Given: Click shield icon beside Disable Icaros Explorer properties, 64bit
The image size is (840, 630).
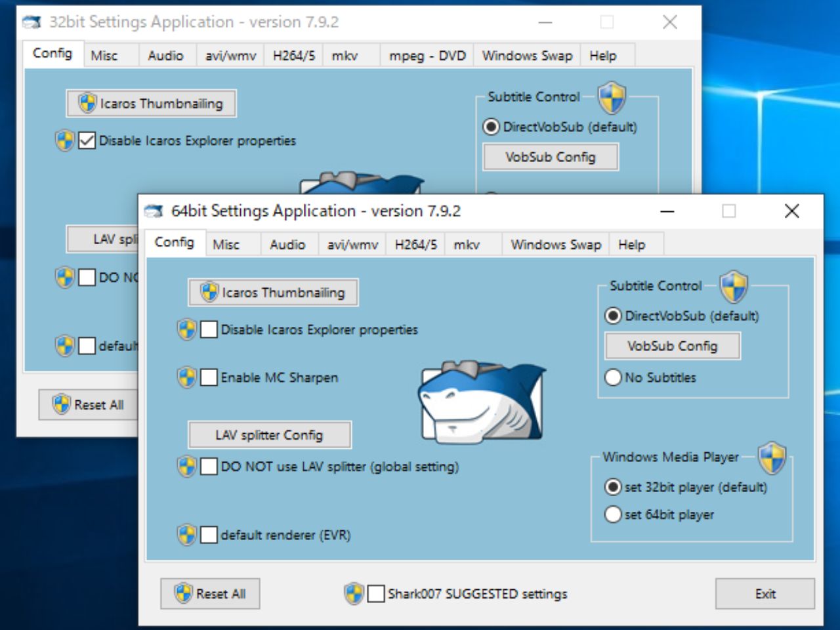Looking at the screenshot, I should tap(187, 329).
